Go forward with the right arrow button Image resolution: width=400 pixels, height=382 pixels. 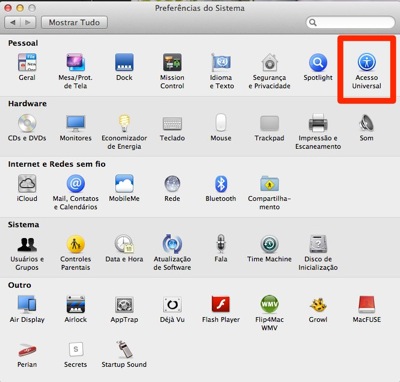(29, 22)
